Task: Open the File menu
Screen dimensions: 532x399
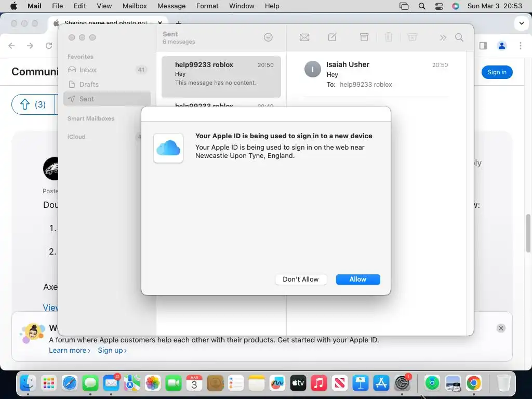Action: pyautogui.click(x=57, y=6)
